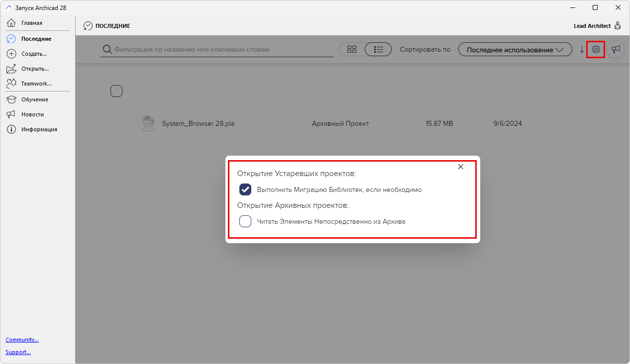Close the options popup with X
The height and width of the screenshot is (364, 630).
point(461,167)
